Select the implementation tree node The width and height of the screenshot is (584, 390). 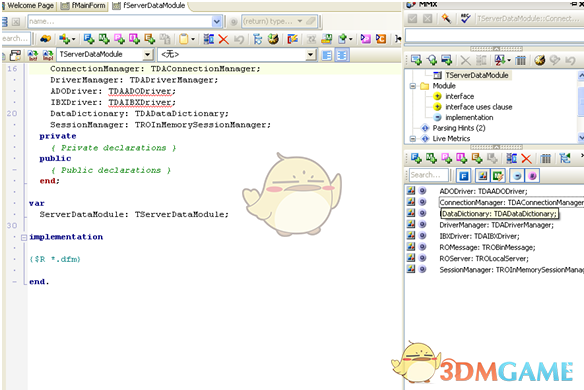469,117
